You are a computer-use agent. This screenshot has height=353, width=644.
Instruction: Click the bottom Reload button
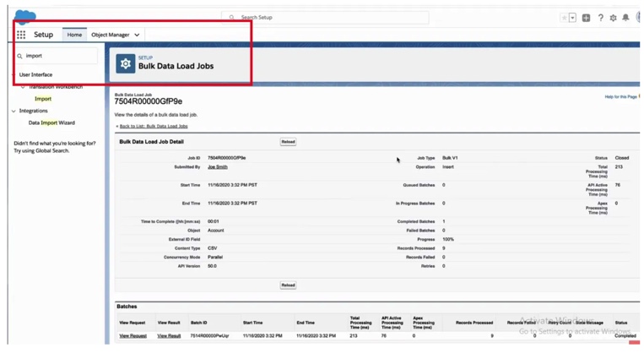tap(288, 285)
